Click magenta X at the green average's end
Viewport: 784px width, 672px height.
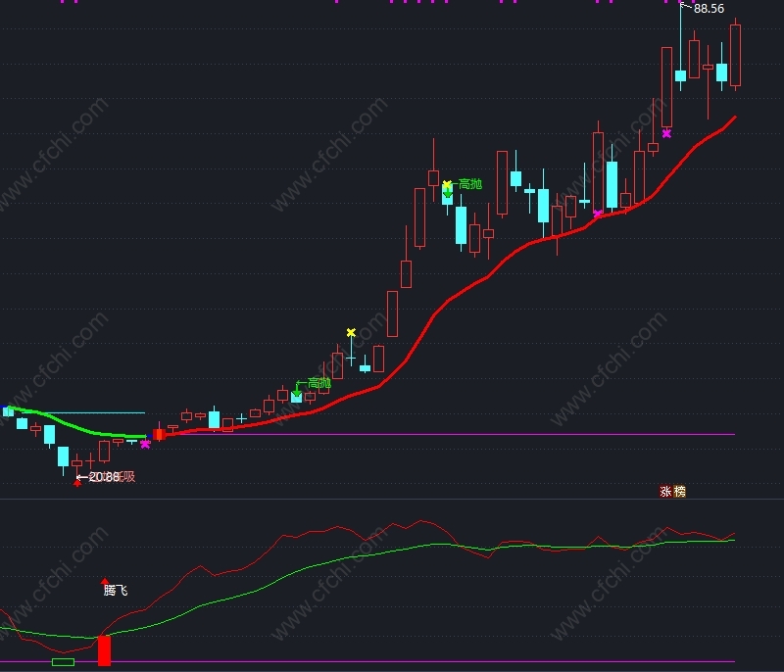click(x=145, y=444)
